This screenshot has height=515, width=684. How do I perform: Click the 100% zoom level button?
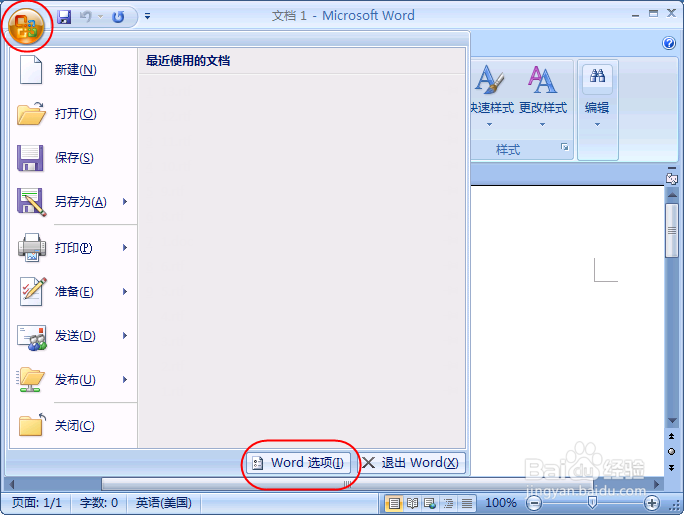click(501, 503)
